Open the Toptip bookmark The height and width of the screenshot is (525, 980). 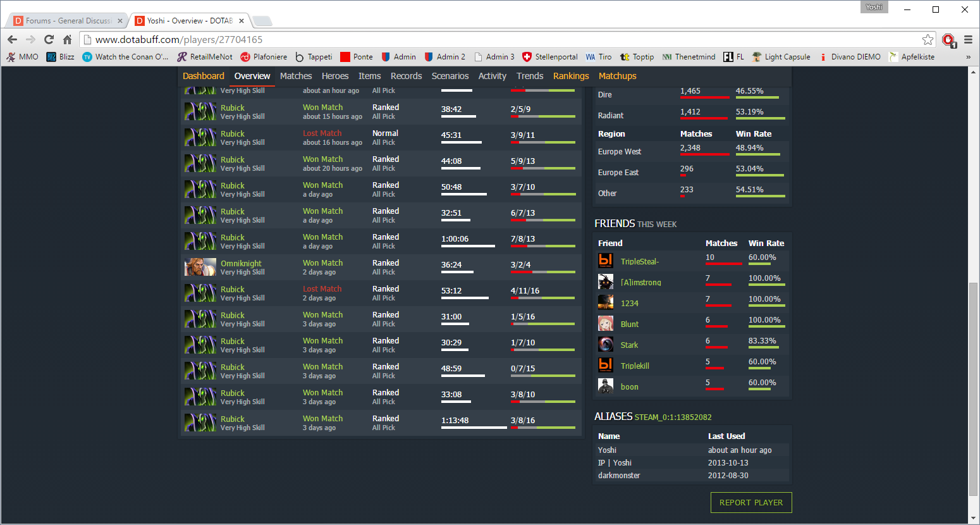point(637,57)
